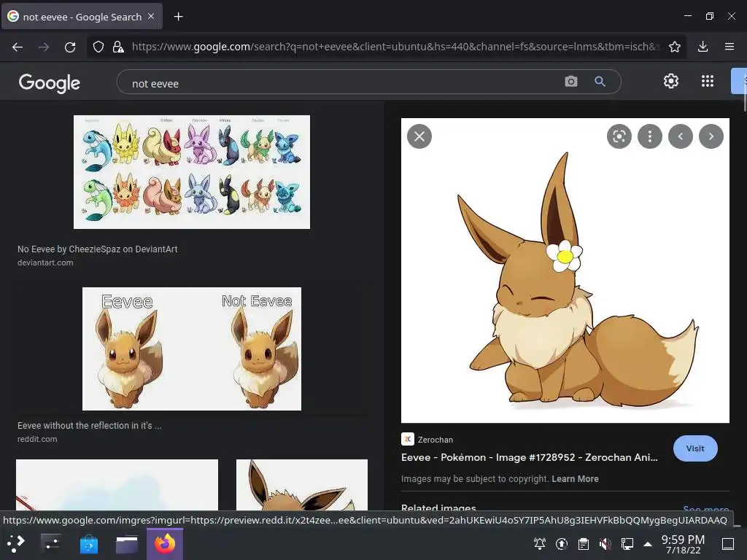The height and width of the screenshot is (560, 747).
Task: Open system settings from taskbar
Action: coord(50,543)
